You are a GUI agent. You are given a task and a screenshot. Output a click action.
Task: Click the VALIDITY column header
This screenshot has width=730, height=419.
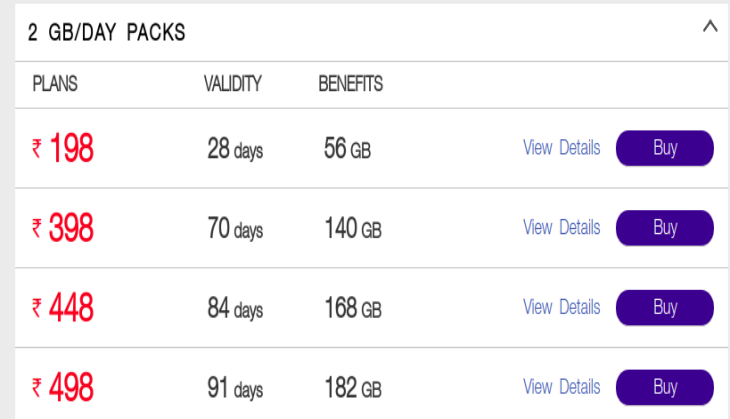233,84
